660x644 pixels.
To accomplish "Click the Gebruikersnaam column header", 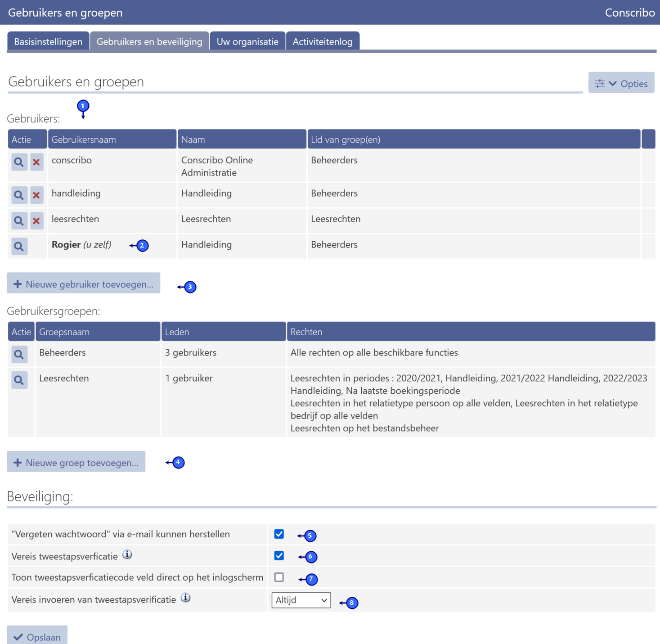I will point(112,140).
